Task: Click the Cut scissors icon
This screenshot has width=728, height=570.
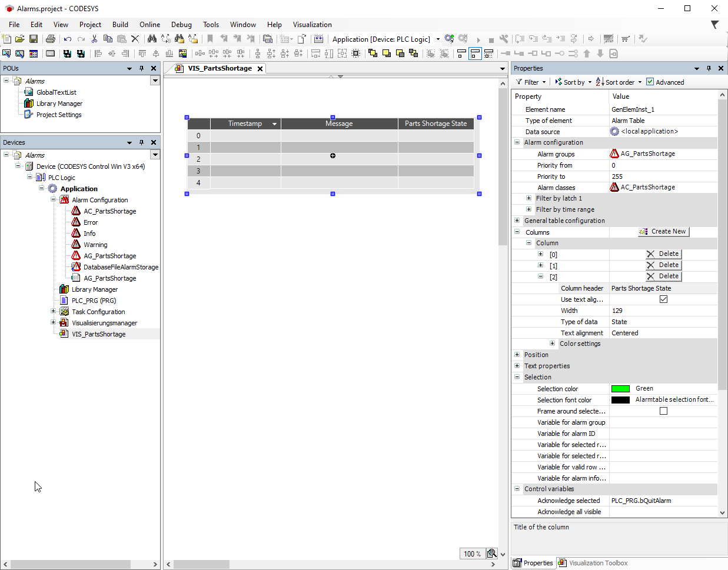Action: (x=94, y=39)
